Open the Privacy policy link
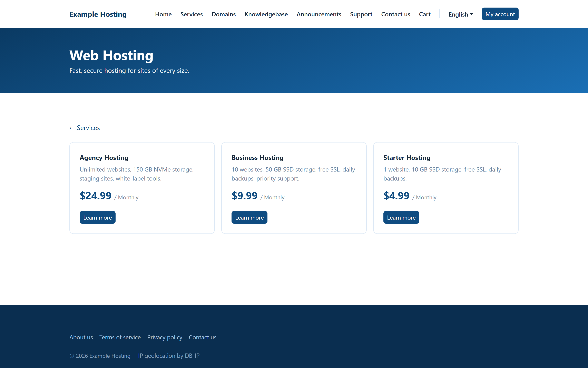The width and height of the screenshot is (588, 368). click(165, 337)
